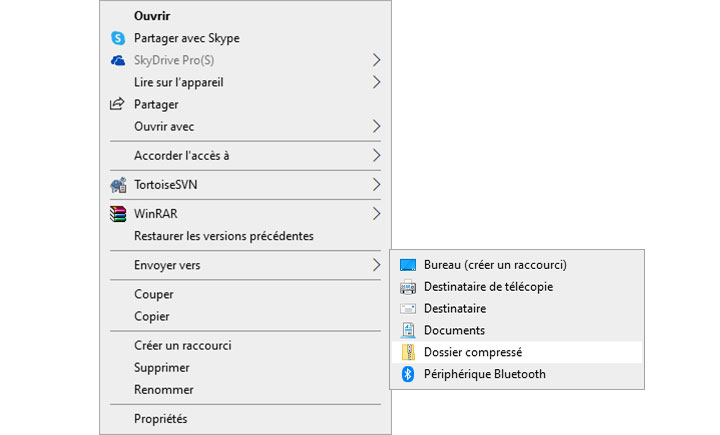Select Restaurer les versions précédentes
720x435 pixels.
click(x=223, y=236)
